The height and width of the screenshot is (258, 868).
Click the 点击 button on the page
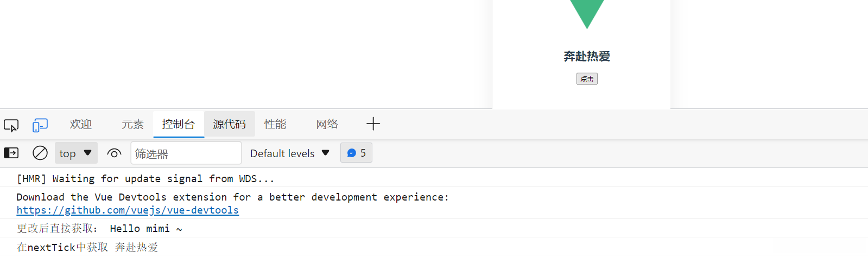click(587, 79)
